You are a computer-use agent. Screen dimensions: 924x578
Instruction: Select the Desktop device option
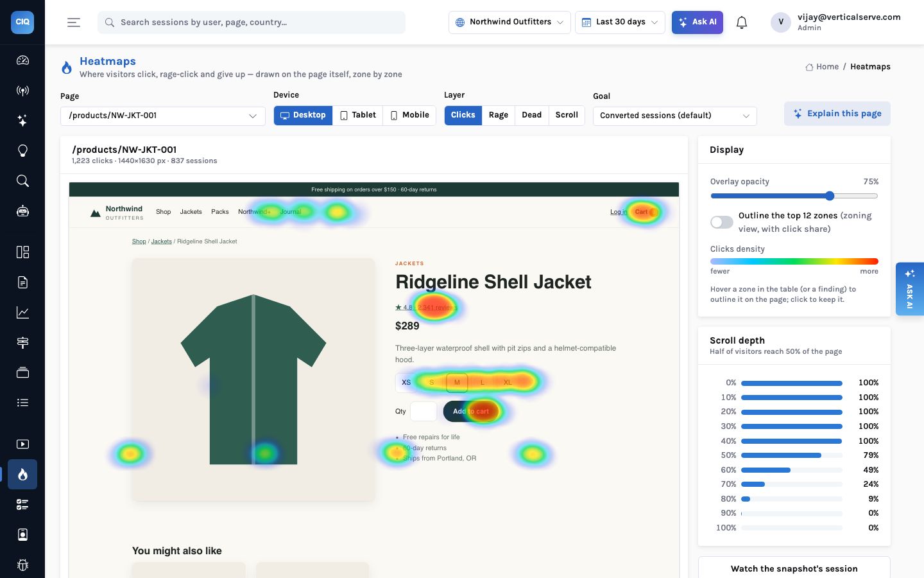pos(303,115)
